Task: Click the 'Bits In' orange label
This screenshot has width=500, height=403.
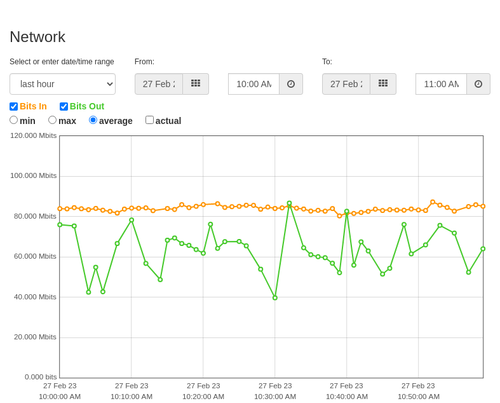Action: pos(33,106)
